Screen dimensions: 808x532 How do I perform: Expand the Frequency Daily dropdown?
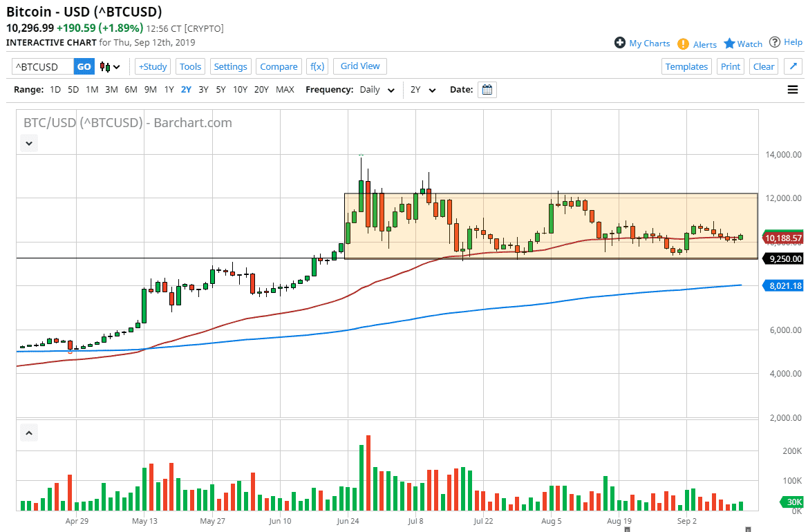pyautogui.click(x=377, y=90)
